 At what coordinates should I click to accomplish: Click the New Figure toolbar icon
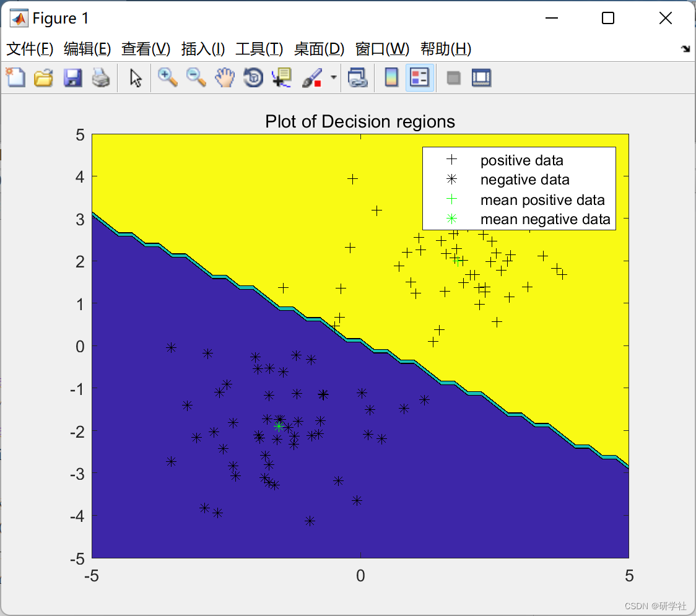(15, 77)
